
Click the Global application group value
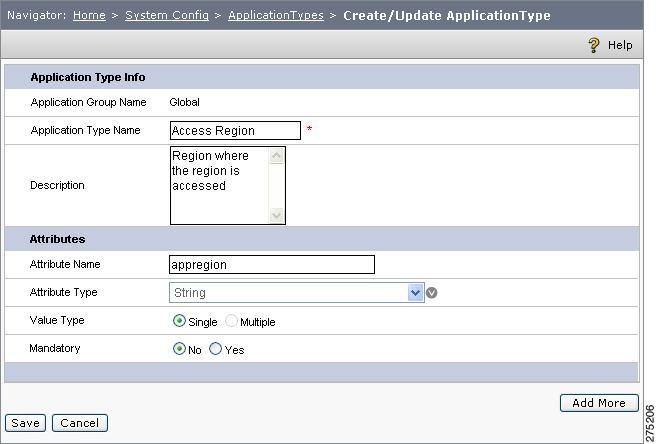coord(184,102)
